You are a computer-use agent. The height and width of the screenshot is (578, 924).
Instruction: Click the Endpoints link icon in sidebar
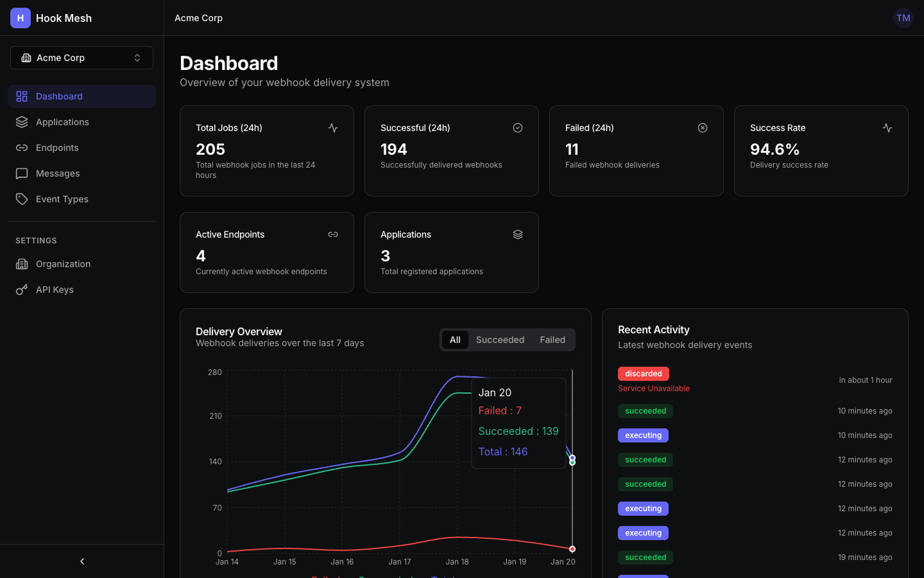[x=21, y=147]
